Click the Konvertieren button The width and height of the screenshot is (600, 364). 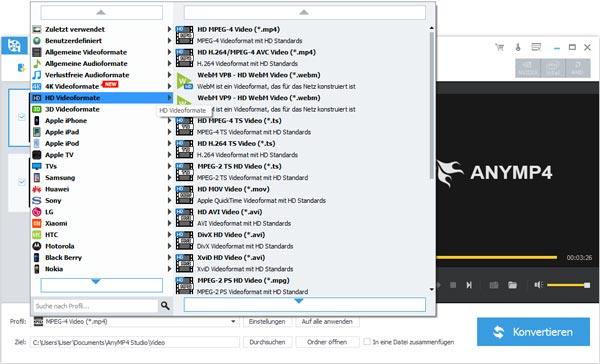coord(533,331)
